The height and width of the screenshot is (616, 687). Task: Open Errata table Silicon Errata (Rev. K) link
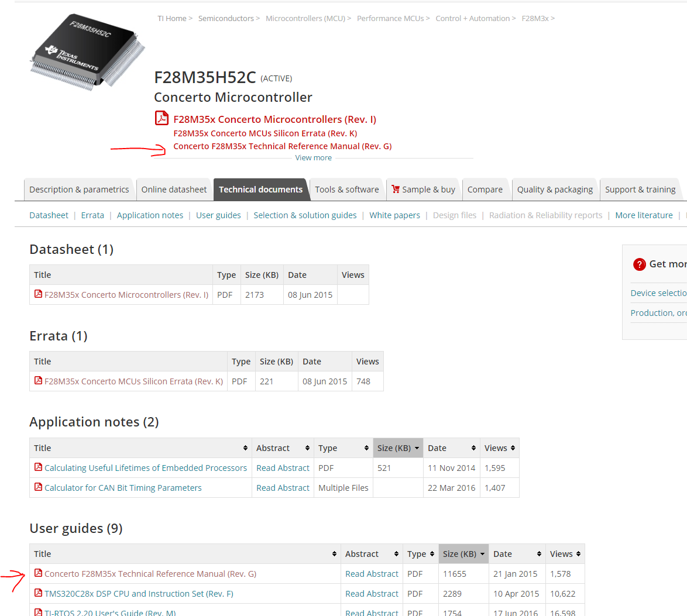tap(133, 381)
